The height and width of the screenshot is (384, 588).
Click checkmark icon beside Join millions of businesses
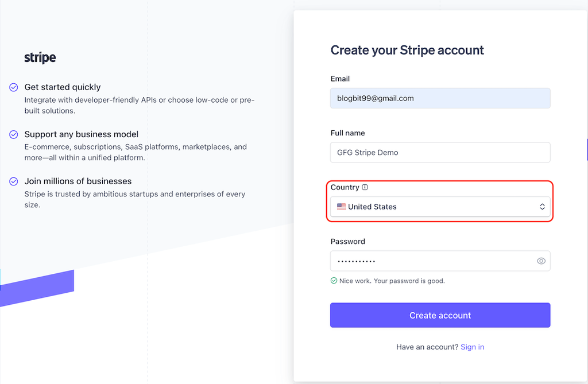click(x=14, y=181)
